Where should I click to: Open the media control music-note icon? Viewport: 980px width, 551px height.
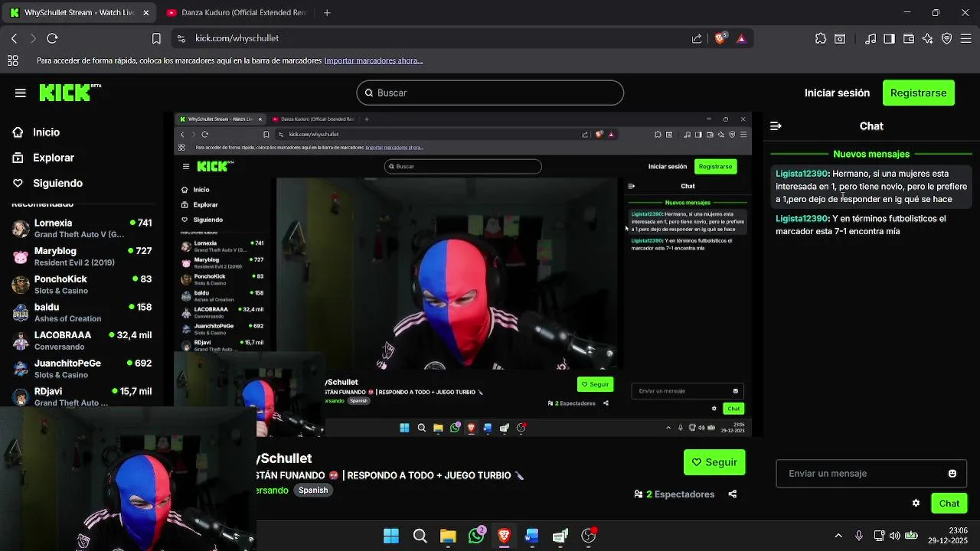[x=871, y=38]
